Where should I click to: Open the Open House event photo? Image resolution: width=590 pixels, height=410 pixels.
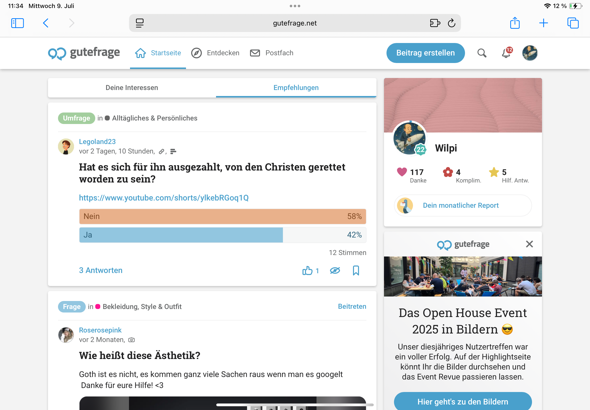(463, 276)
